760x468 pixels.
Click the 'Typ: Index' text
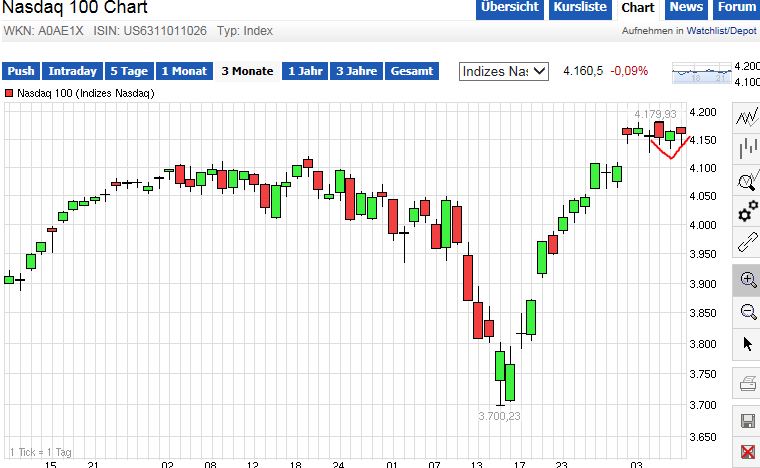click(245, 31)
